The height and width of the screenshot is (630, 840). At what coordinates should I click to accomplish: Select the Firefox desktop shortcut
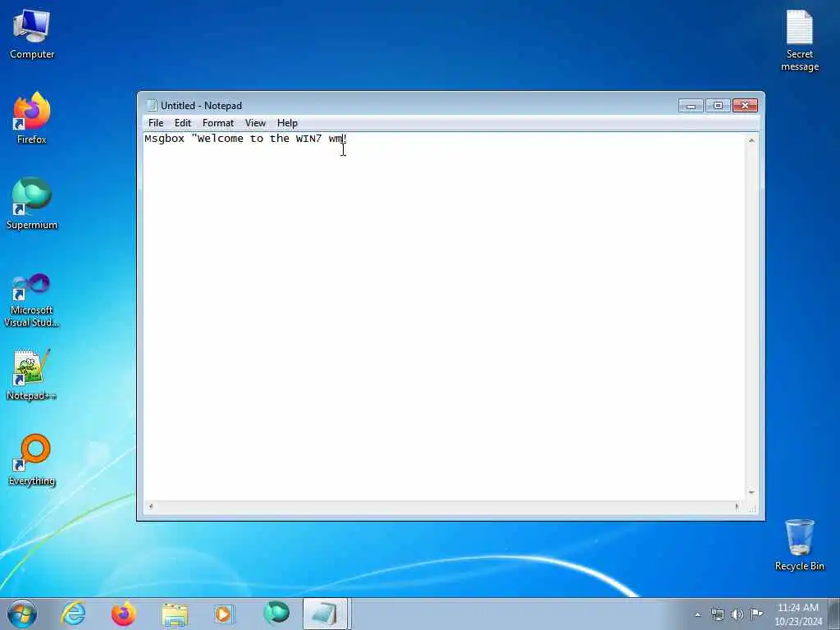[32, 118]
